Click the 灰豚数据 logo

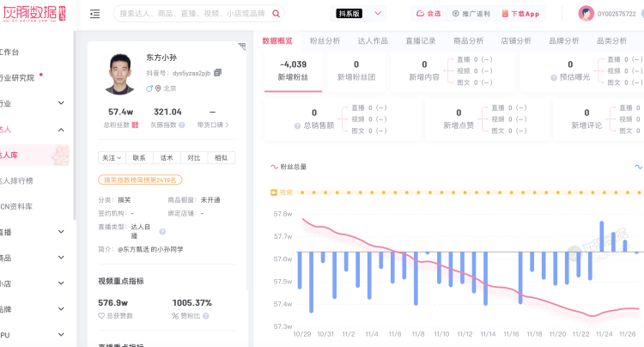pos(33,14)
